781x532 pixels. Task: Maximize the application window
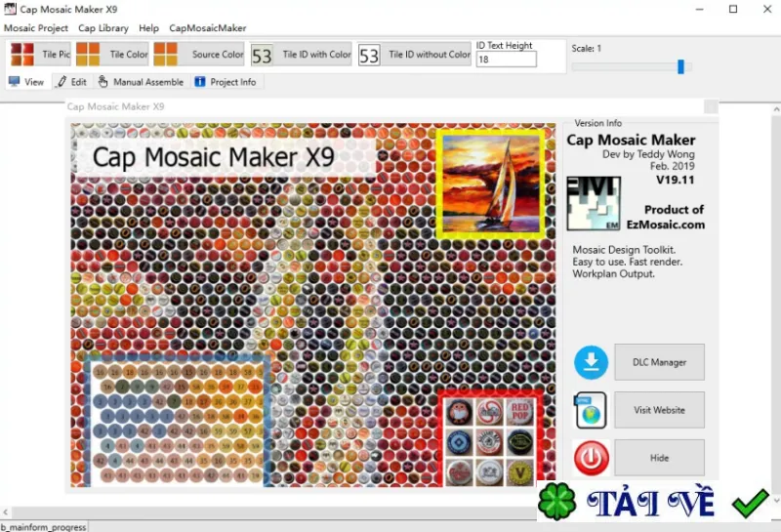(733, 9)
